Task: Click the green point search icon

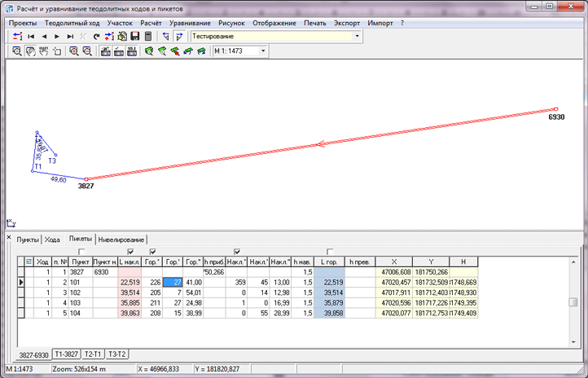Action: pos(149,51)
